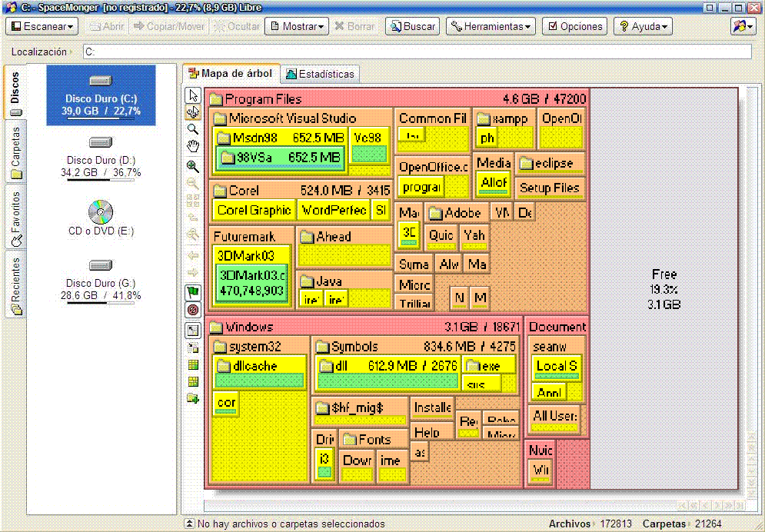Select the eclipse folder block

click(x=550, y=163)
